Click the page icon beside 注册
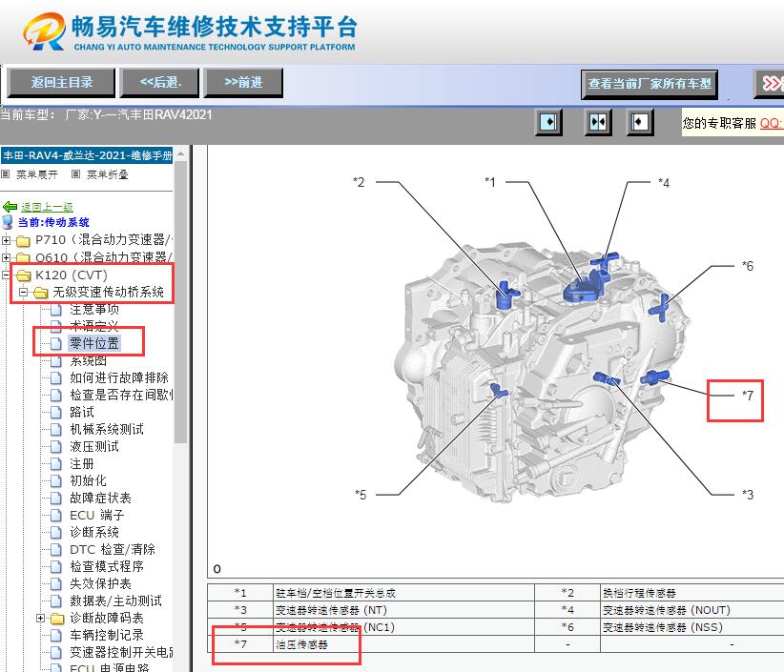 (x=56, y=464)
